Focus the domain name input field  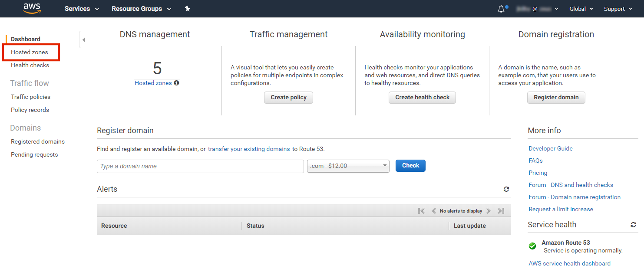pyautogui.click(x=200, y=166)
